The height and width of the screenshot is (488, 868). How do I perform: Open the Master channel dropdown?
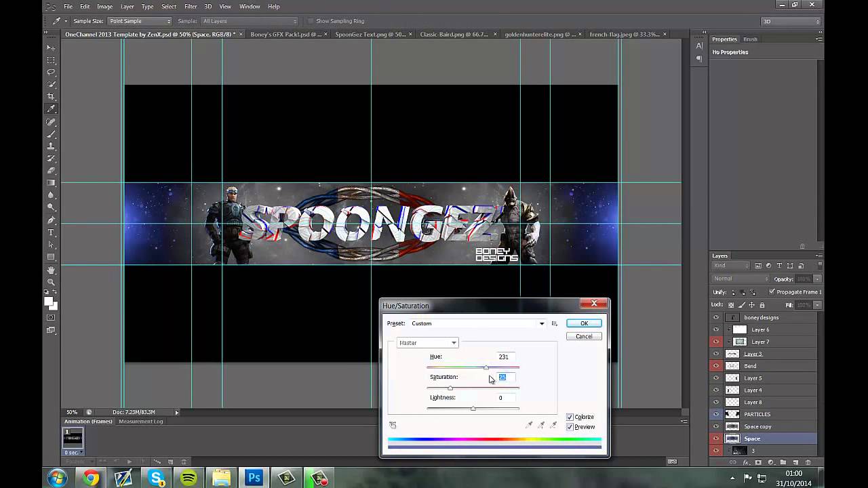(428, 343)
